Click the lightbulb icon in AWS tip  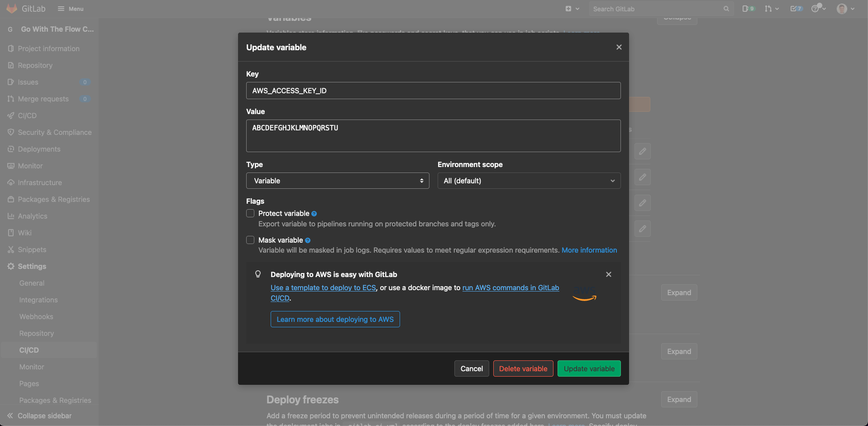coord(258,274)
